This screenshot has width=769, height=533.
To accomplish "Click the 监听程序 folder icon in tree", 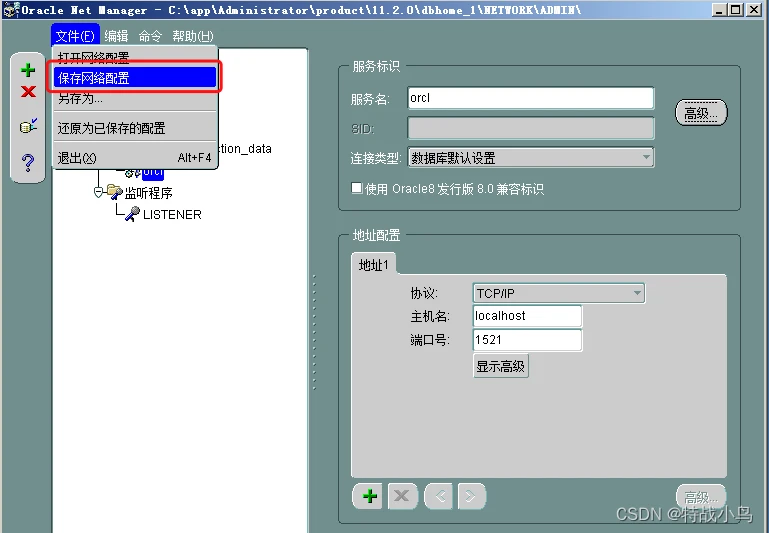I will (115, 192).
